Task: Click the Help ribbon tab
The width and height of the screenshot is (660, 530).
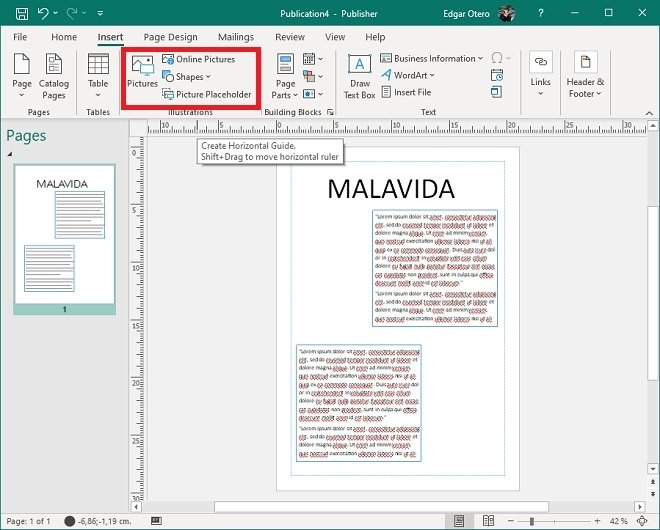Action: 375,37
